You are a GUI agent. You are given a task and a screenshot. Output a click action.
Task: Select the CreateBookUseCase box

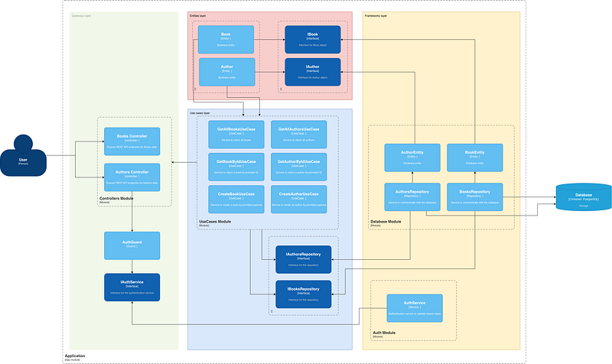coord(236,200)
